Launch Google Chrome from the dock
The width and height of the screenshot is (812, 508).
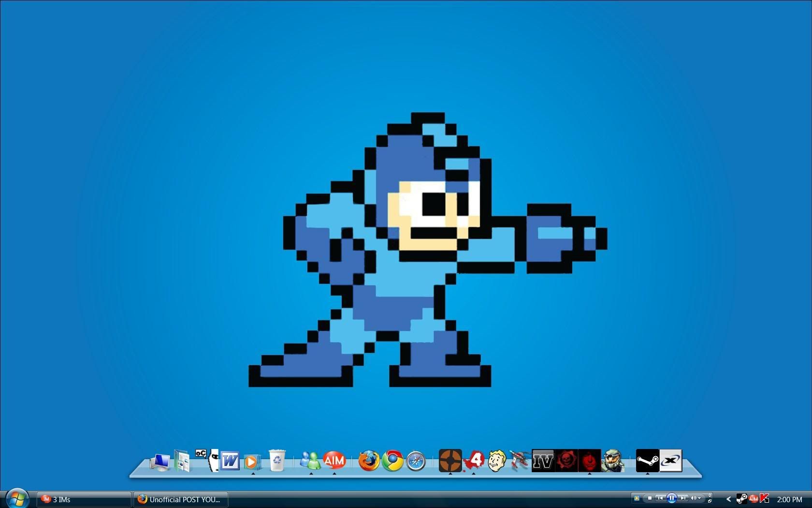click(x=393, y=461)
